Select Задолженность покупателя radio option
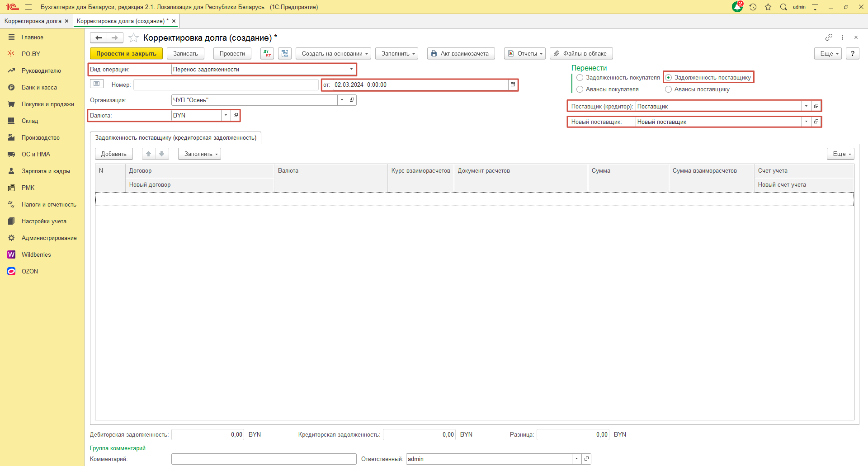The image size is (868, 466). (580, 77)
